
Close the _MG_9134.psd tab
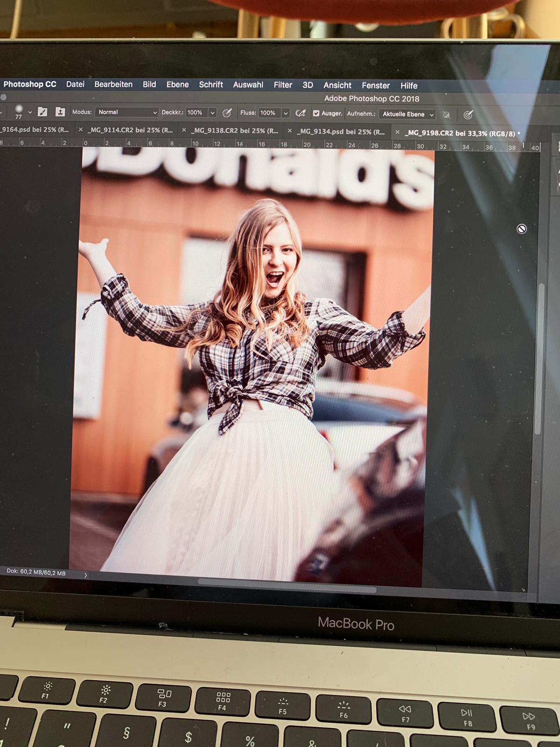289,131
